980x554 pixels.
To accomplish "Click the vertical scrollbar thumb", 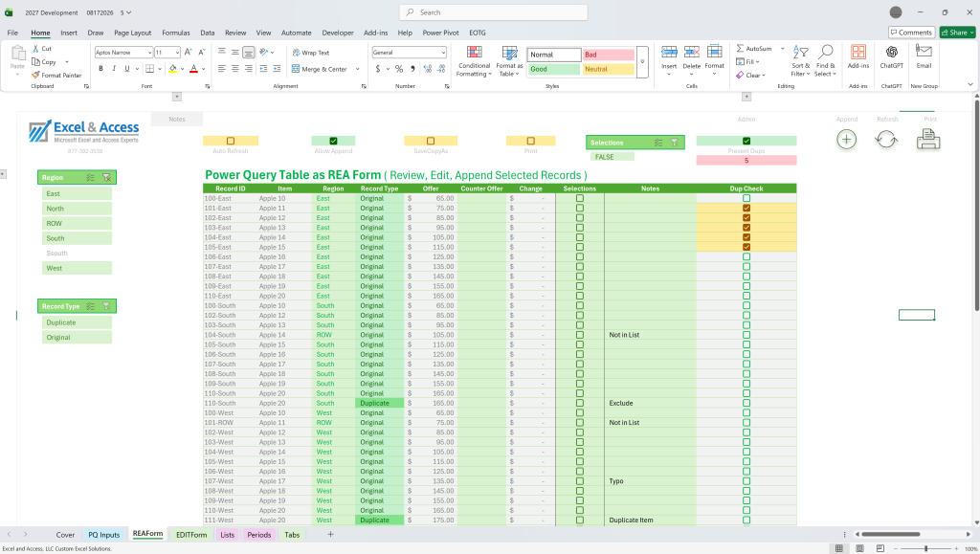I will [976, 204].
